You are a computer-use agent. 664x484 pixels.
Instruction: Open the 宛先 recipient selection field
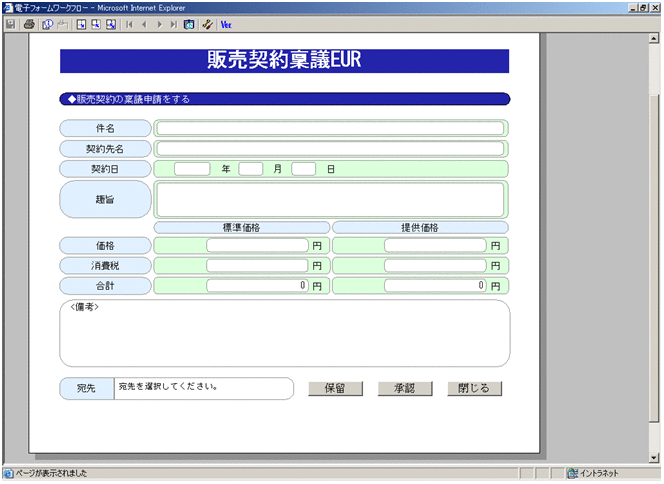(203, 388)
